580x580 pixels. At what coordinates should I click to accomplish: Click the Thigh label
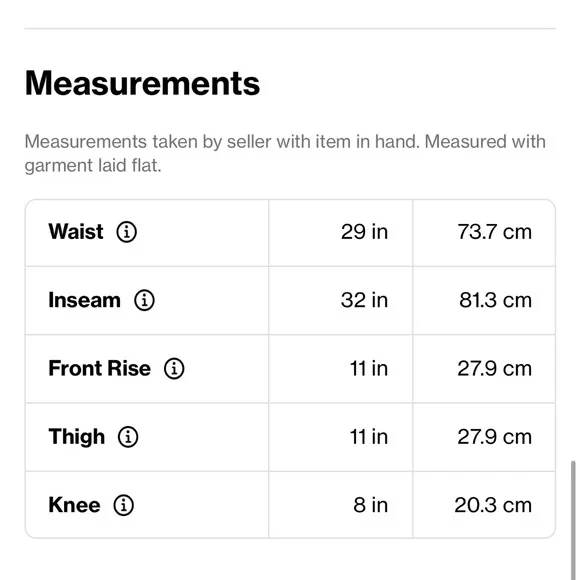point(77,437)
